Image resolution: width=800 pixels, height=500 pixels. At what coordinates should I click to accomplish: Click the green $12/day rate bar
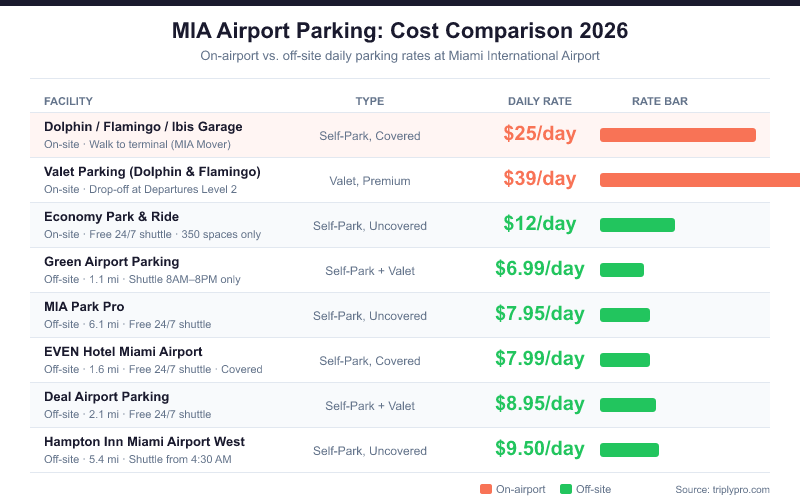[637, 225]
